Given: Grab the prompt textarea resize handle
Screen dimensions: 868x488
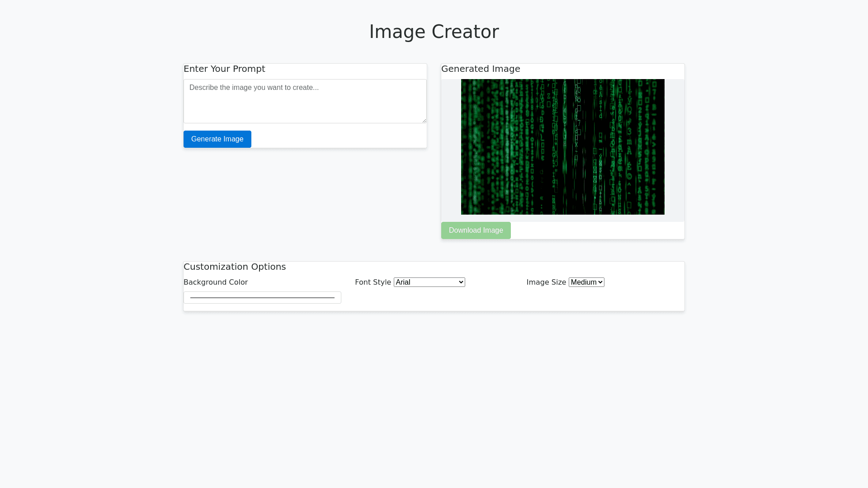Looking at the screenshot, I should pyautogui.click(x=424, y=121).
